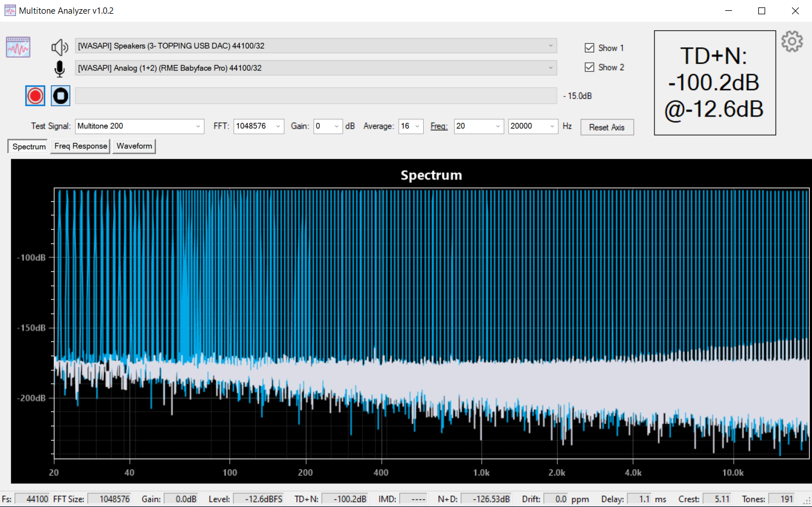The width and height of the screenshot is (812, 507).
Task: Open minimum frequency dropdown showing 20
Action: [x=479, y=126]
